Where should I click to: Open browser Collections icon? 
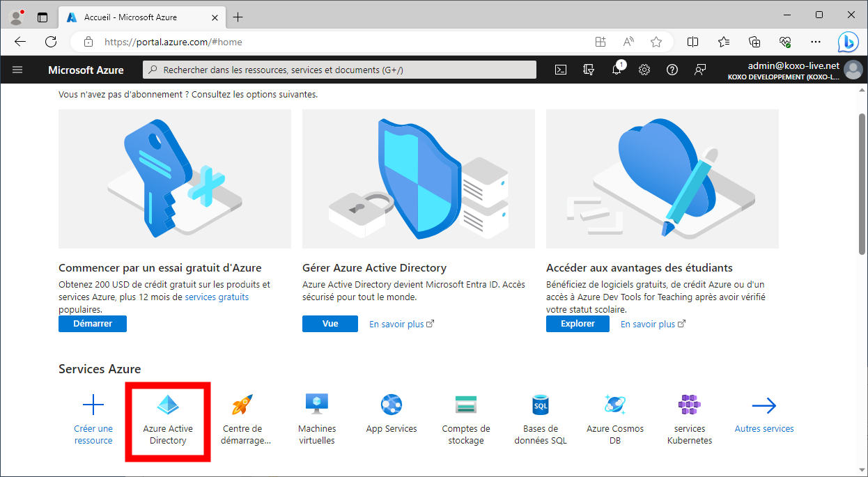coord(754,42)
